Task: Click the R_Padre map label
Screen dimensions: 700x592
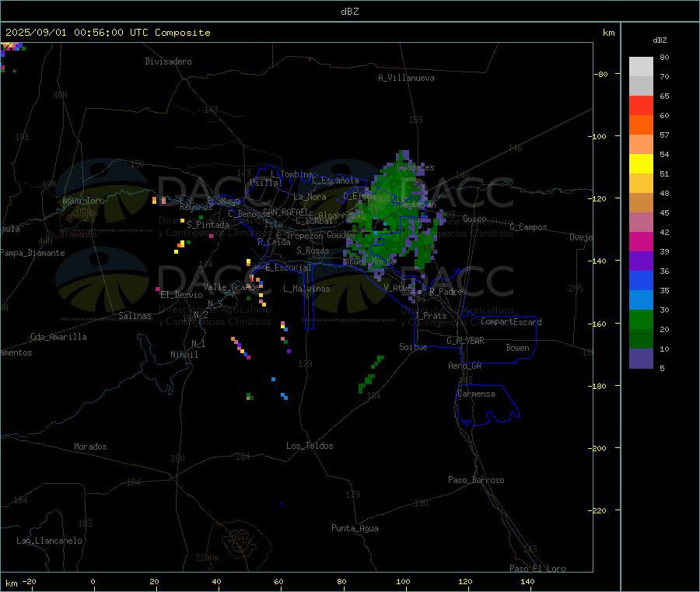Action: [x=446, y=292]
